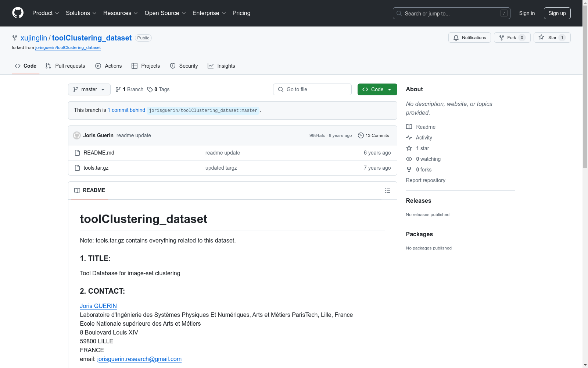Open the Projects tab
Image resolution: width=588 pixels, height=368 pixels.
[146, 66]
